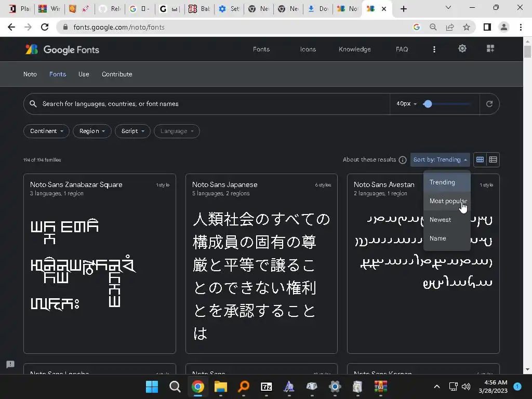Open 7-Zip from the taskbar
Screen dimensions: 532x399
(267, 387)
